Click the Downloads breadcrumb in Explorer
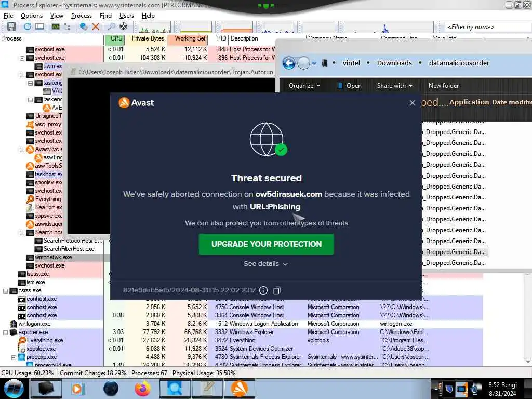 pos(394,63)
